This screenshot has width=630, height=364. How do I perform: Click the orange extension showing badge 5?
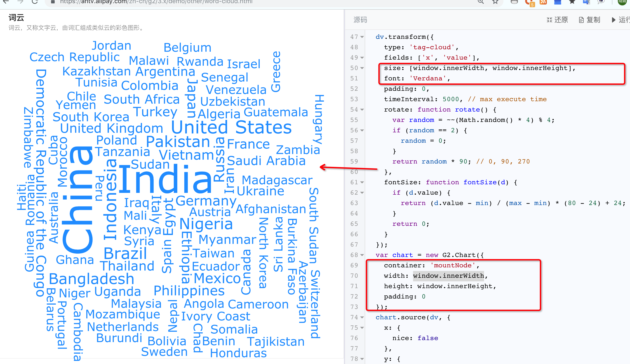coord(530,2)
